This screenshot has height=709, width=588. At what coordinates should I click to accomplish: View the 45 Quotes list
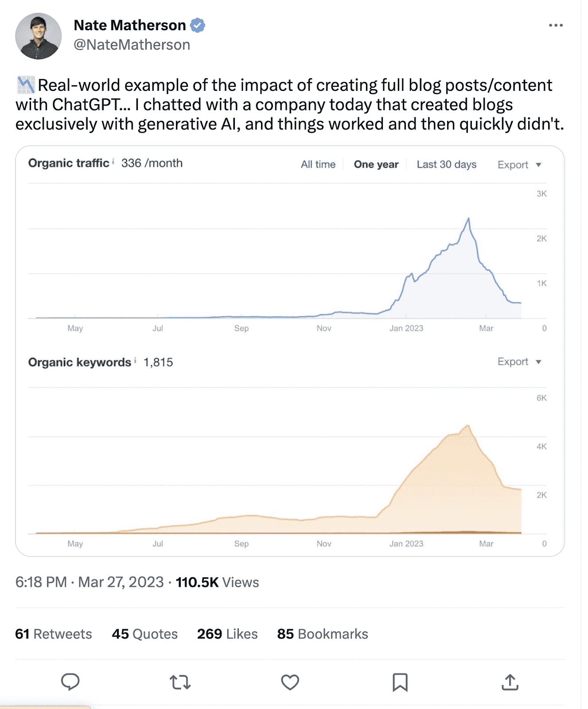click(x=144, y=634)
